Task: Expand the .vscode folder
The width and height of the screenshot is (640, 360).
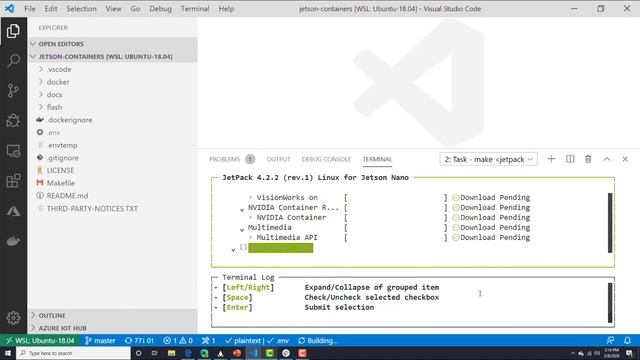Action: 113,69
